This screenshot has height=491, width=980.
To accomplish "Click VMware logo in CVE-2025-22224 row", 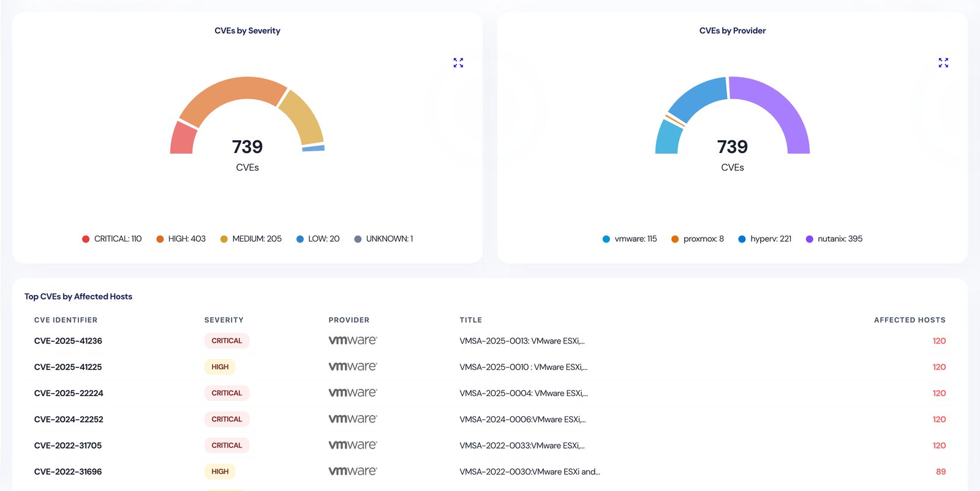I will pyautogui.click(x=353, y=392).
